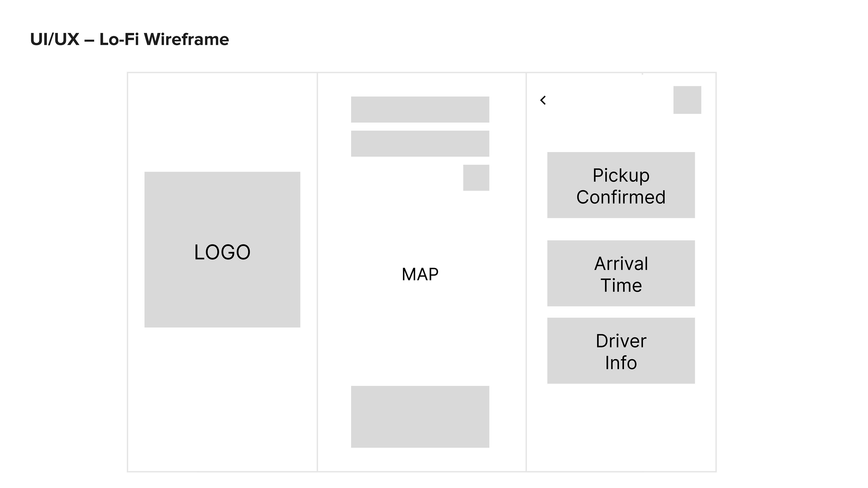
Task: Click the small gray square above MAP
Action: [x=476, y=178]
